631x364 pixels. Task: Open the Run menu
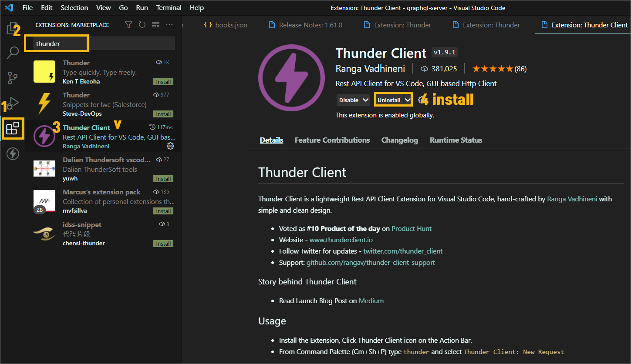tap(142, 7)
